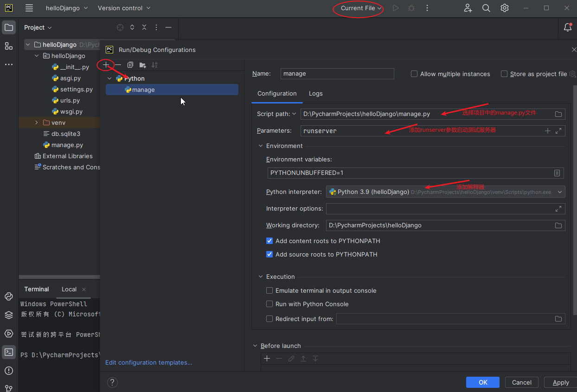Open the Problems tool window icon
Viewport: 577px width, 392px height.
pyautogui.click(x=9, y=371)
